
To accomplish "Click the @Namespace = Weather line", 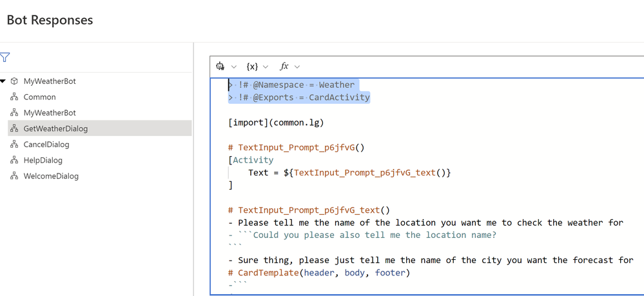I will tap(291, 85).
